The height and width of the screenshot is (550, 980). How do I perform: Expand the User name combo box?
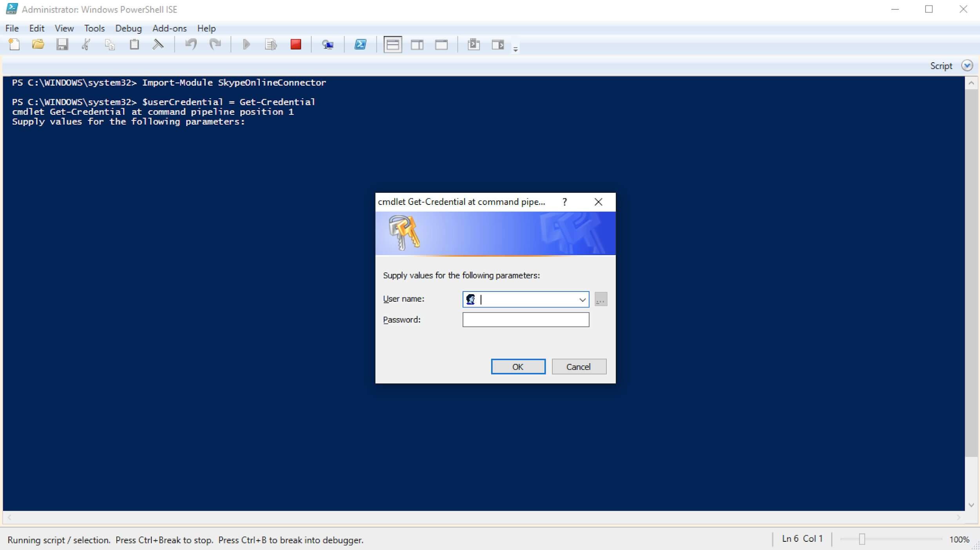pos(582,299)
